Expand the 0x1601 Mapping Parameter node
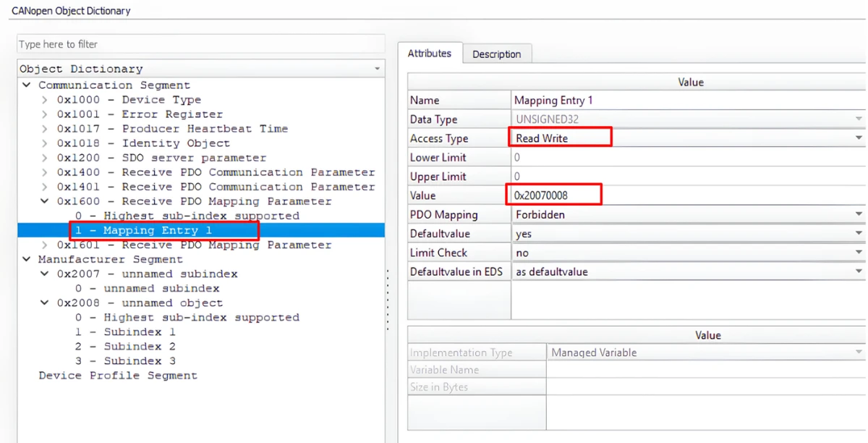 (x=45, y=245)
